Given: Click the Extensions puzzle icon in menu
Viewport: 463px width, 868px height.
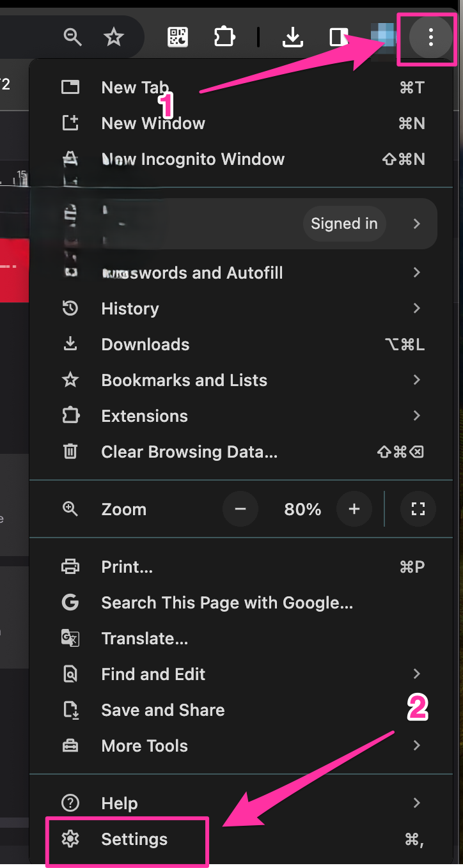Looking at the screenshot, I should [x=70, y=416].
